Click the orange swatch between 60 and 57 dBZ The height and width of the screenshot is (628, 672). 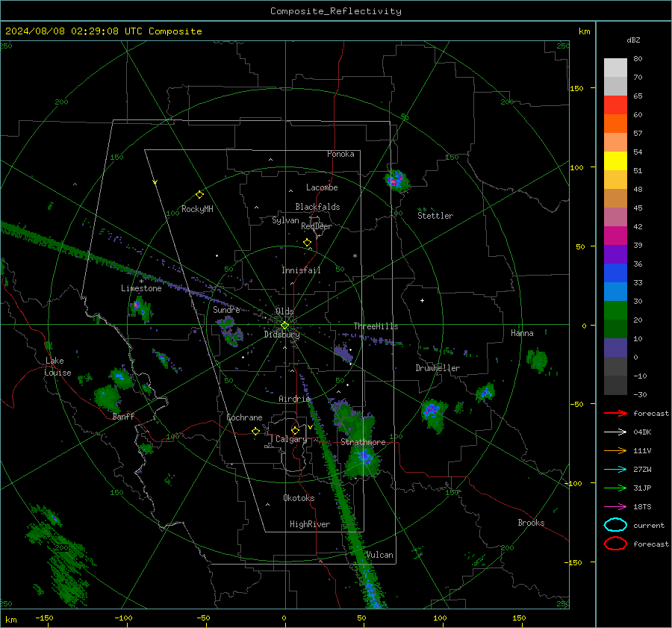pyautogui.click(x=615, y=124)
